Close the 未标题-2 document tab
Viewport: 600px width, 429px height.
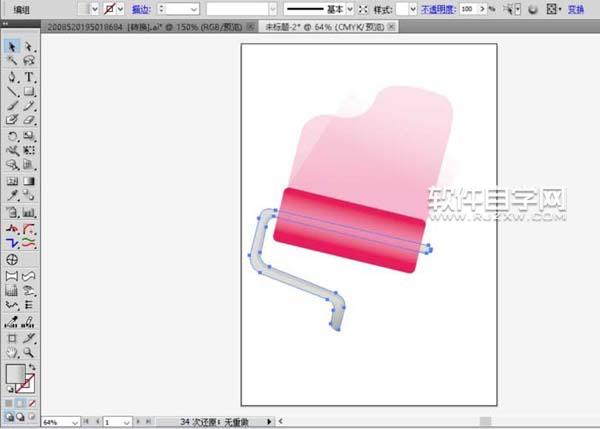(391, 27)
